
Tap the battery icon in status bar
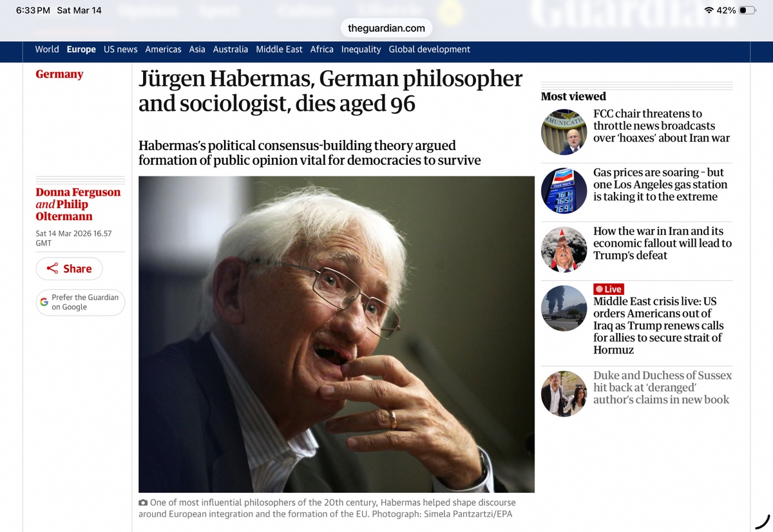[747, 10]
